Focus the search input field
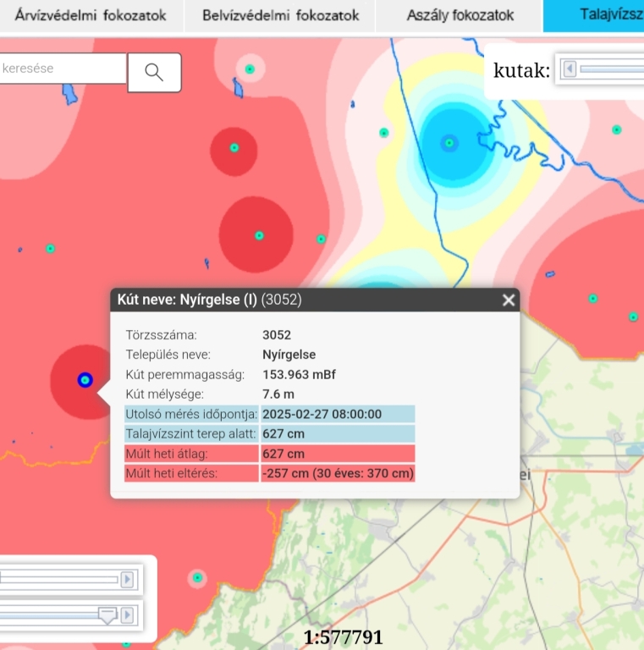 coord(62,69)
